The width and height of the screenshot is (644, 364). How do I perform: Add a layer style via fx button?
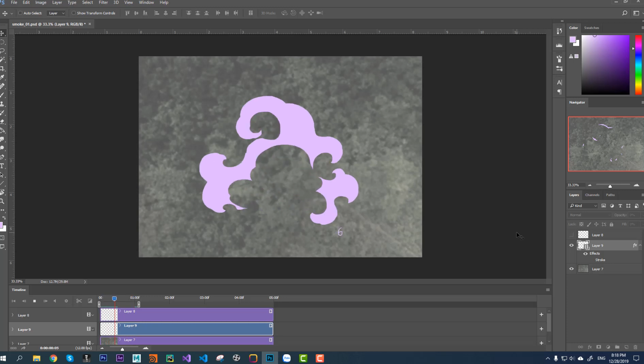point(590,347)
